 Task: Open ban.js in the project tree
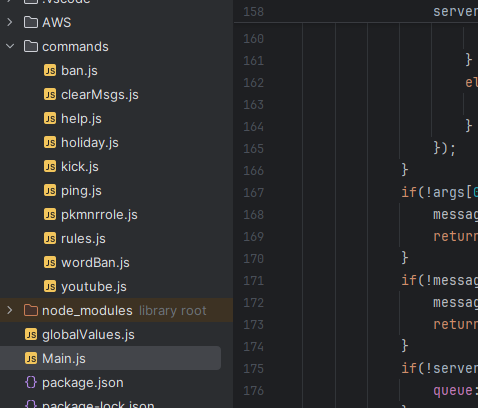79,71
